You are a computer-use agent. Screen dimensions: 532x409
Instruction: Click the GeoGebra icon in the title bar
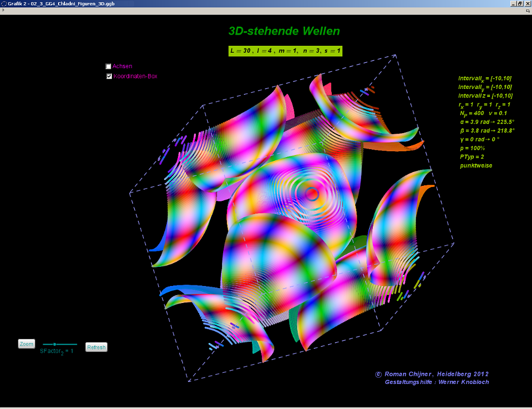tap(4, 3)
